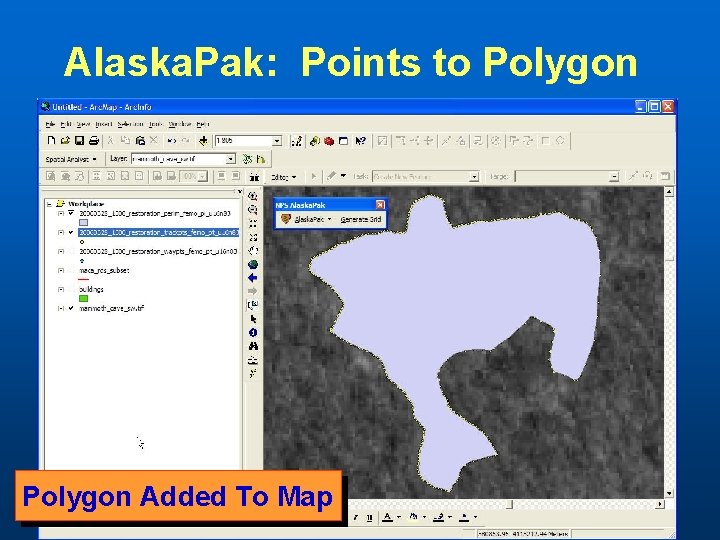
Task: Click the green symbol swatch under buildings
Action: (x=83, y=298)
